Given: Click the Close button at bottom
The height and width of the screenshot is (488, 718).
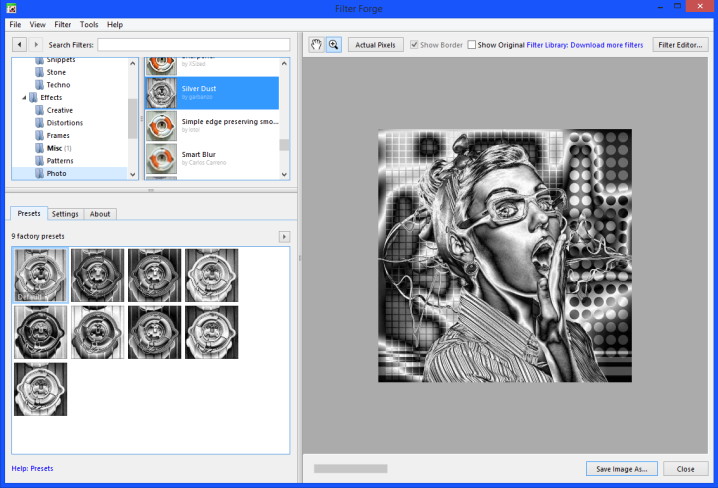Looking at the screenshot, I should [685, 469].
